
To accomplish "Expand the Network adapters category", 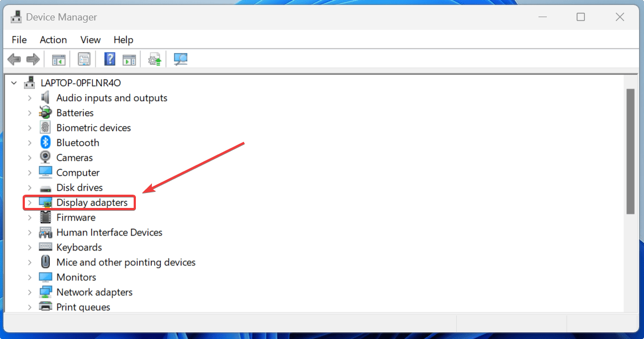I will [30, 292].
